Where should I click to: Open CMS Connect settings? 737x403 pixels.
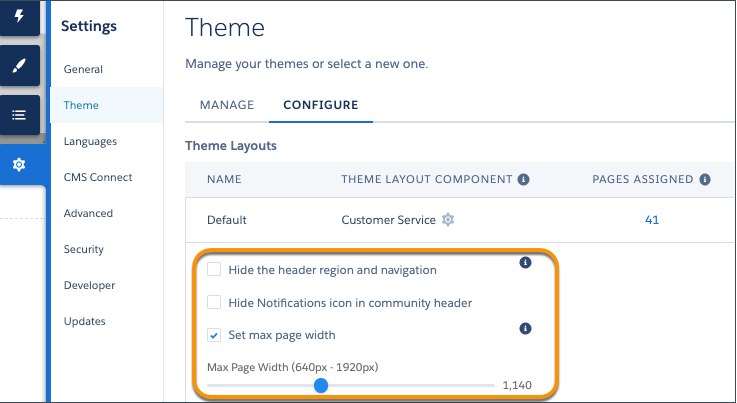98,178
